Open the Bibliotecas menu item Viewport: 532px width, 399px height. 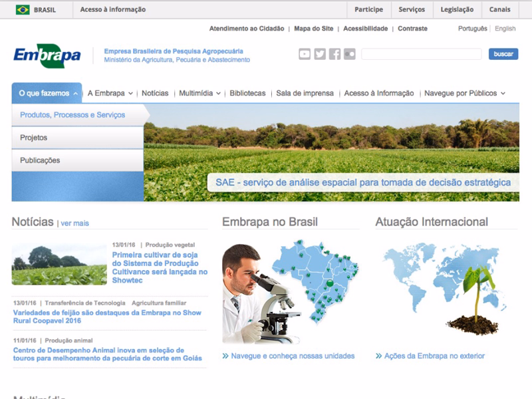[247, 93]
